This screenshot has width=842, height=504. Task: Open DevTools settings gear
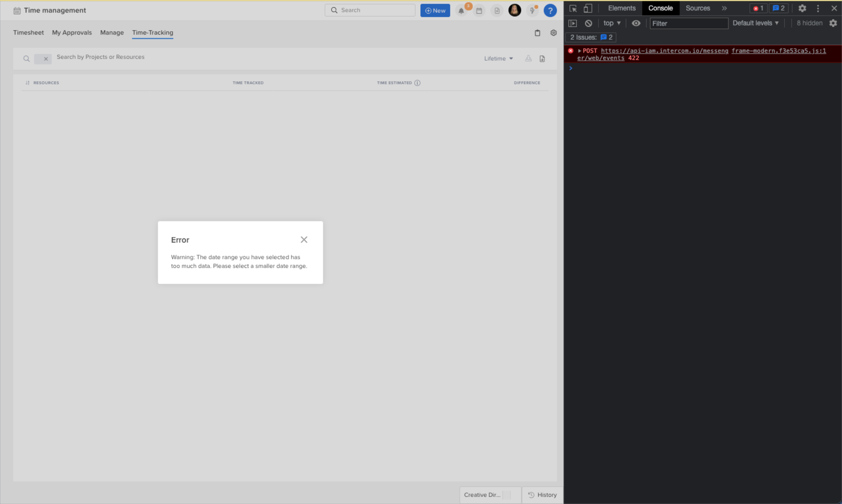pyautogui.click(x=802, y=9)
